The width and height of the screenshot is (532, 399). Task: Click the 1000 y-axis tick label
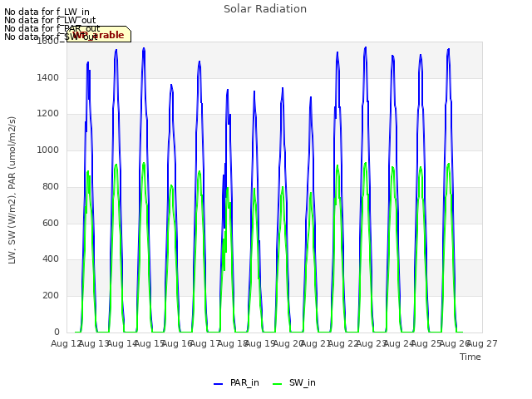tap(48, 150)
